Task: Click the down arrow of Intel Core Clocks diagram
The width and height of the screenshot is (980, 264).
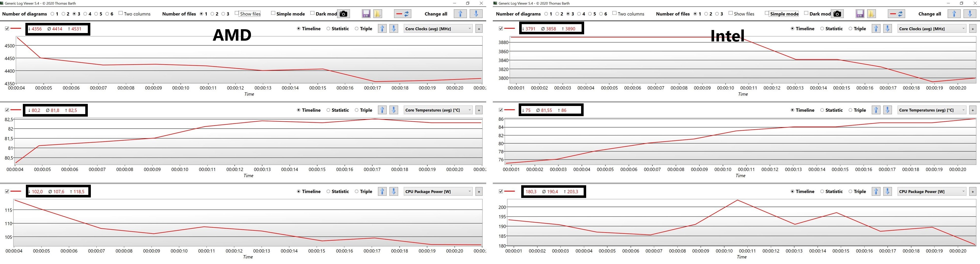Action: click(888, 28)
